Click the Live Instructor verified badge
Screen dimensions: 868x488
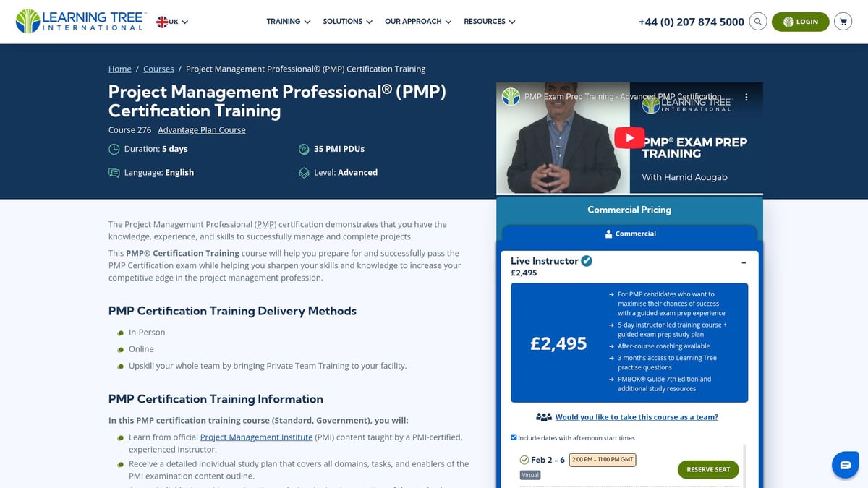tap(587, 261)
